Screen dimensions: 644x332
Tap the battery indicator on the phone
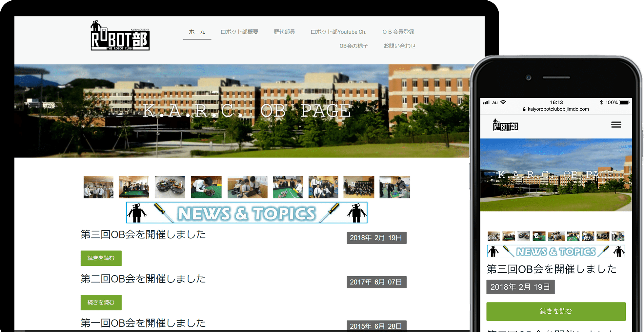[x=623, y=102]
